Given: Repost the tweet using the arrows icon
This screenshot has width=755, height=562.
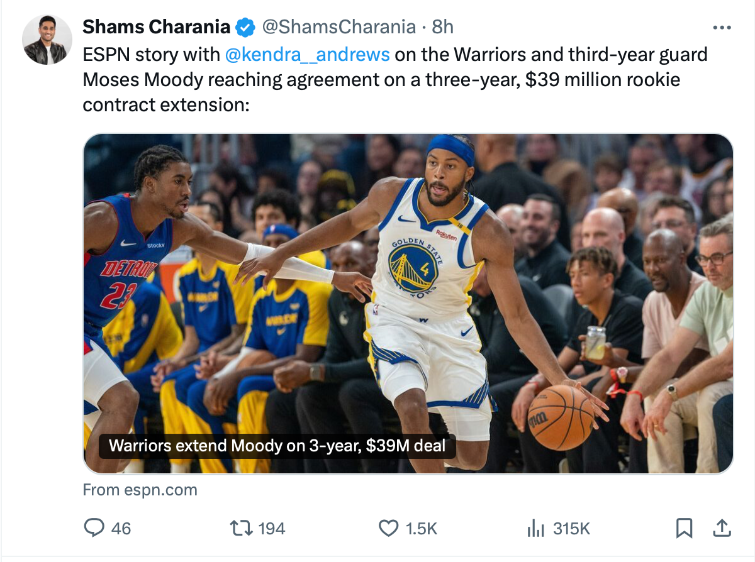Looking at the screenshot, I should point(240,528).
